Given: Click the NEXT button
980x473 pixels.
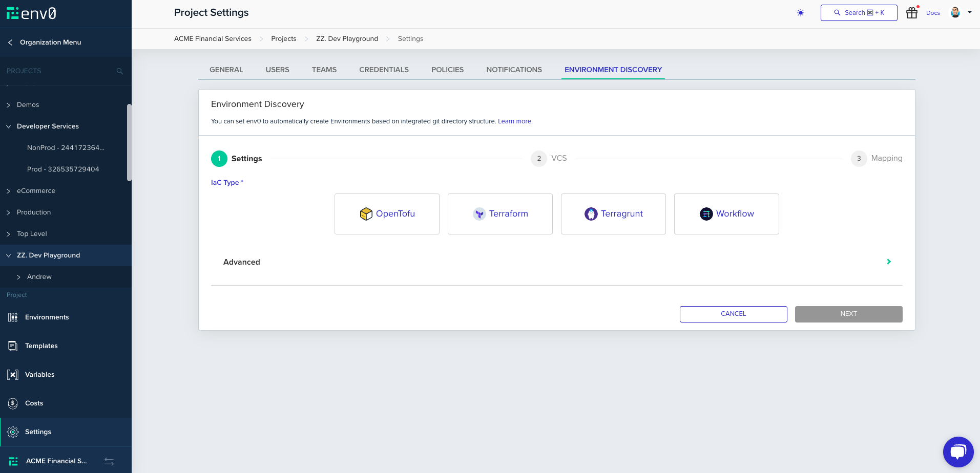Looking at the screenshot, I should (849, 314).
